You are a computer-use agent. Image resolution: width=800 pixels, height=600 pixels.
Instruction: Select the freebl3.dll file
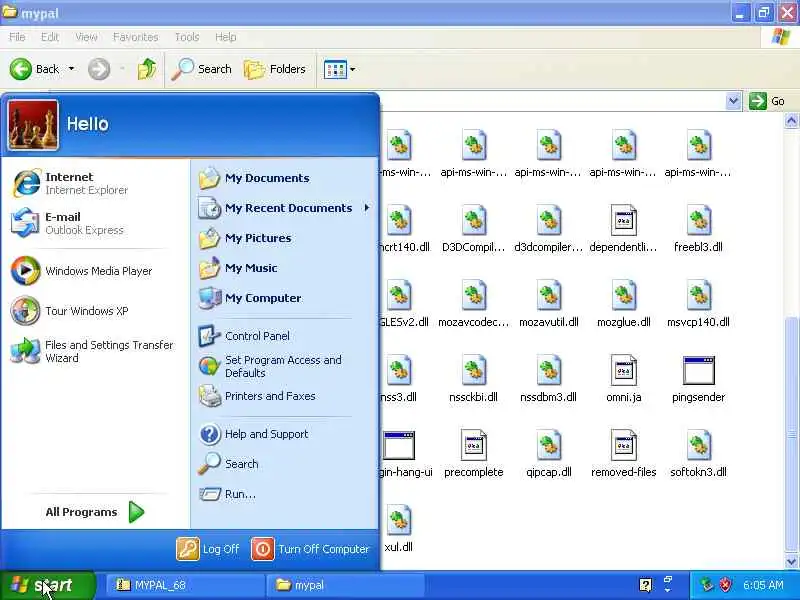point(698,228)
